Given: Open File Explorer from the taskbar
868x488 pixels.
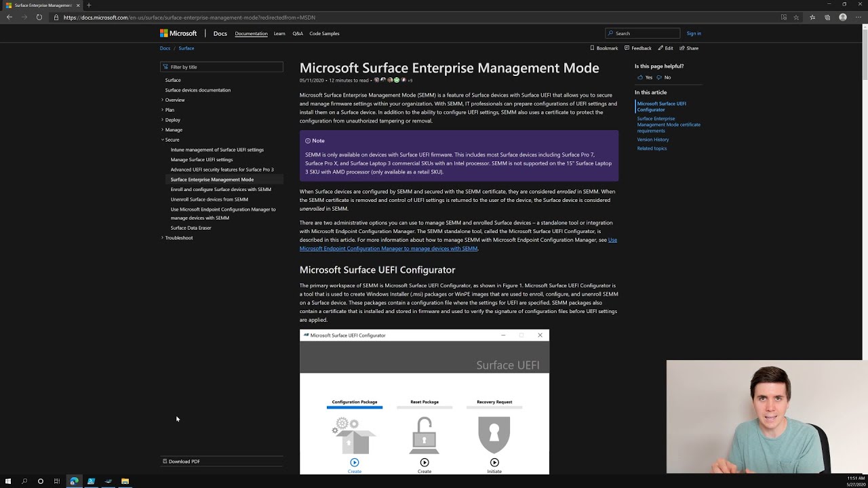Looking at the screenshot, I should pyautogui.click(x=125, y=481).
